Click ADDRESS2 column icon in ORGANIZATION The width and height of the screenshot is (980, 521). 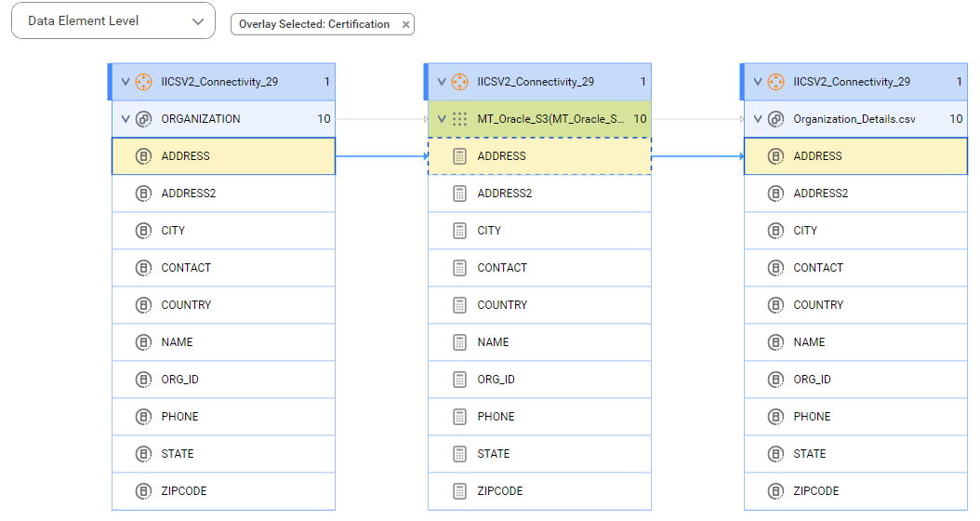pos(144,194)
